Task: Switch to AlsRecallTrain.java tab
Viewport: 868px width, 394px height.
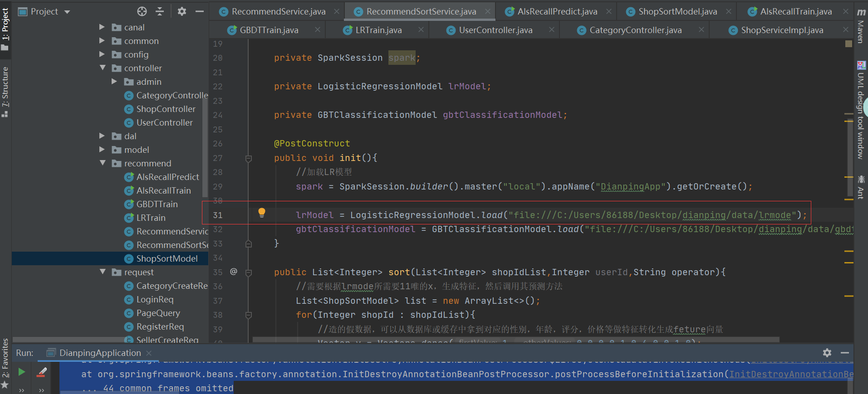Action: [x=795, y=11]
